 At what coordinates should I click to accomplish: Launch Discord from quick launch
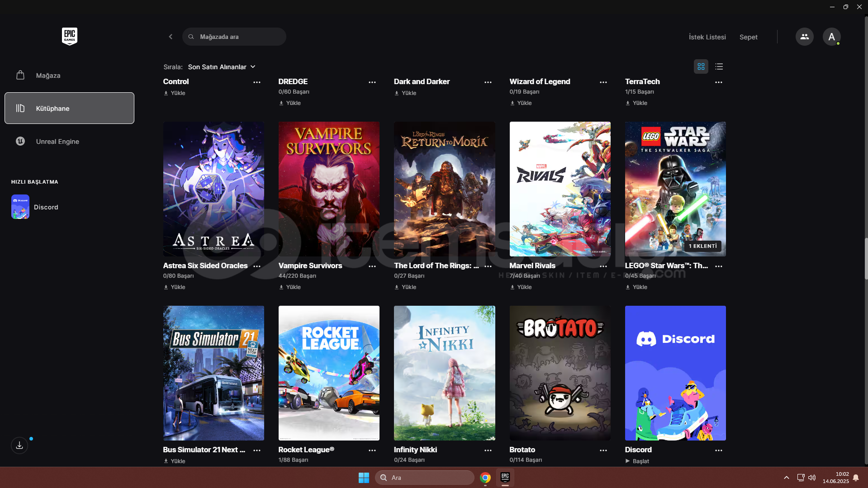35,207
